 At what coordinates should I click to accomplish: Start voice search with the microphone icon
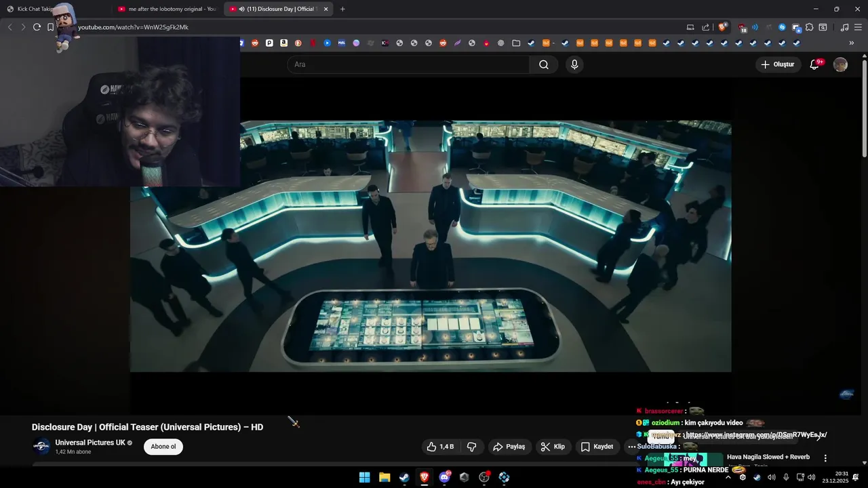coord(574,64)
